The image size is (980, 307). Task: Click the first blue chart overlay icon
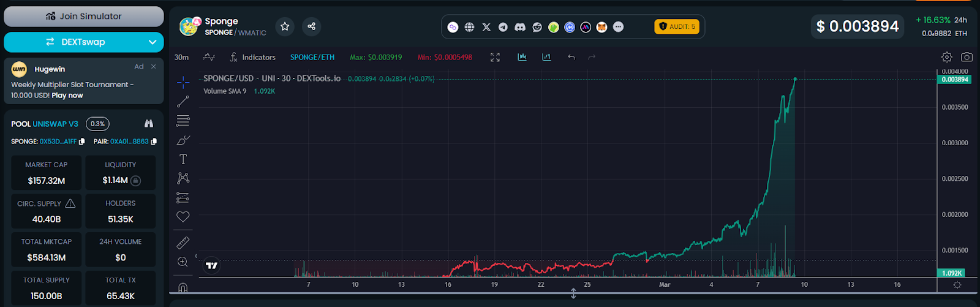tap(522, 57)
